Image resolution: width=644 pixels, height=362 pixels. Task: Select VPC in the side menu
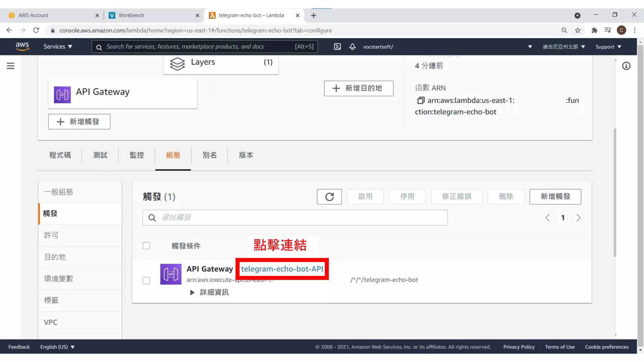pos(80,322)
